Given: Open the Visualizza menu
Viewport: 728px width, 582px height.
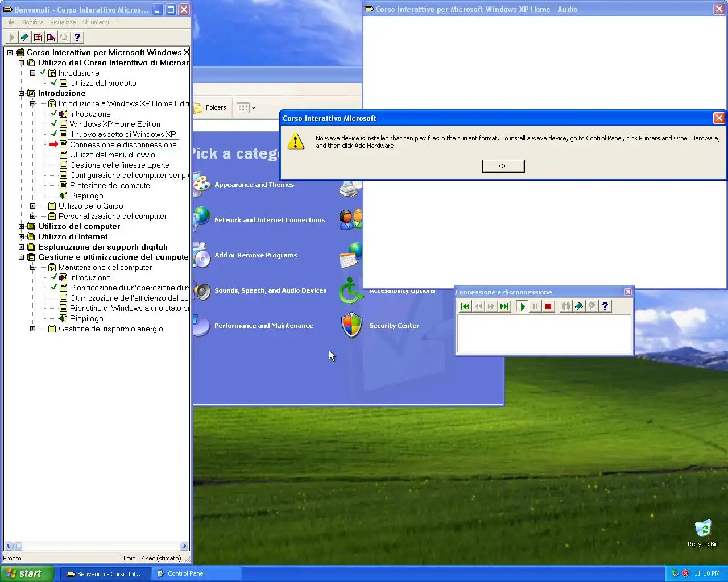Looking at the screenshot, I should 63,22.
